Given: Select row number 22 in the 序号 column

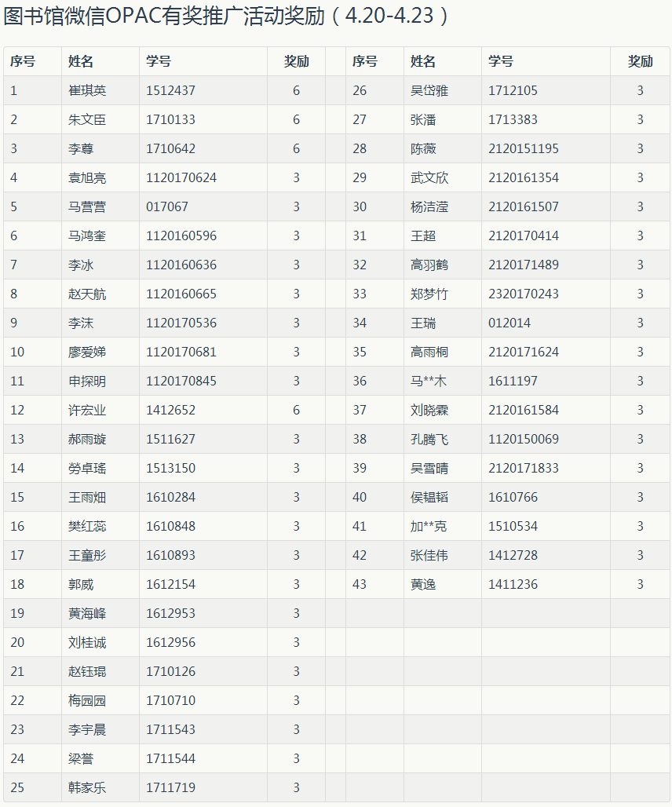Looking at the screenshot, I should [x=17, y=700].
